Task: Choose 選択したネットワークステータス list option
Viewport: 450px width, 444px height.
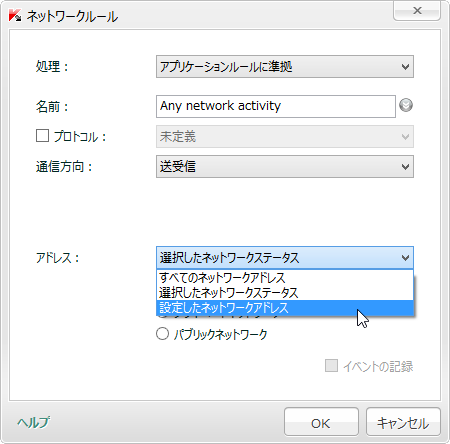Action: coord(285,293)
